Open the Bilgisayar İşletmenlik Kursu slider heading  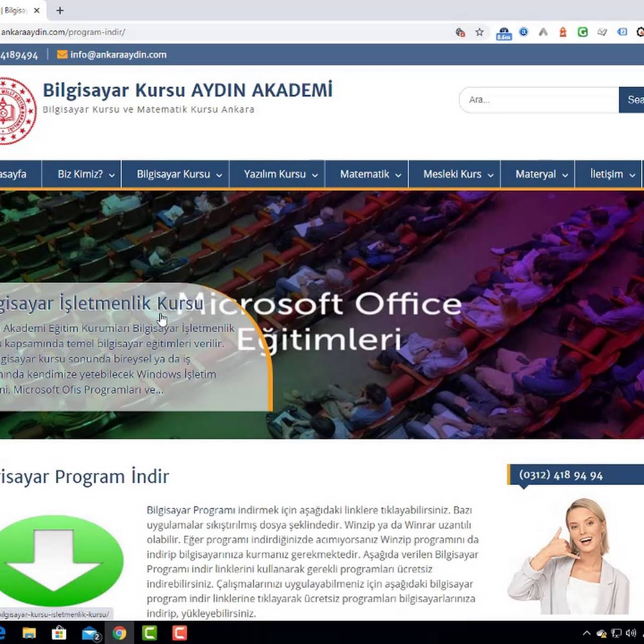[x=102, y=303]
